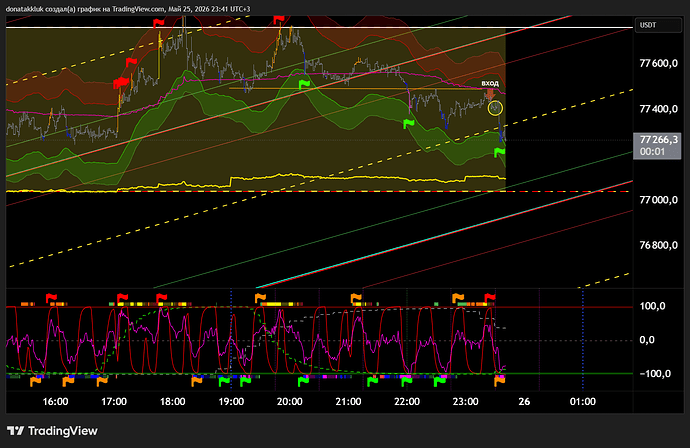Click the −100,0 oscillator scale value
This screenshot has height=448, width=690.
655,374
